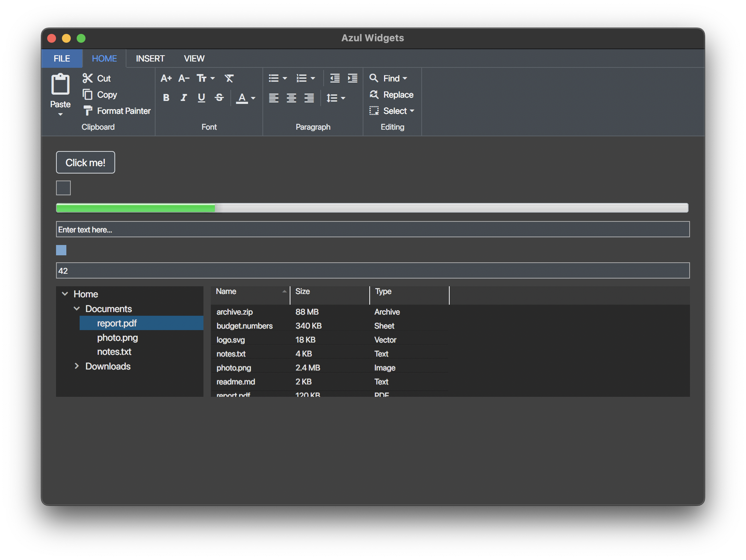Click the Format Painter icon

click(x=87, y=111)
